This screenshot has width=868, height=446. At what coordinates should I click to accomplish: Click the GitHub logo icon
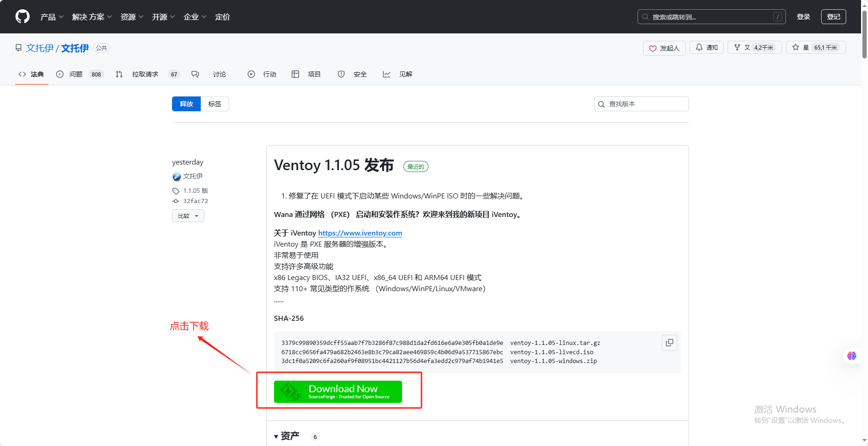22,17
